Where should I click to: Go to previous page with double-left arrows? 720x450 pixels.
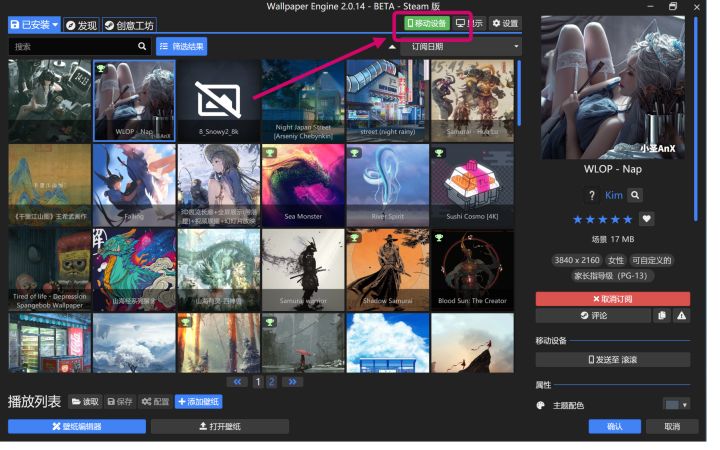coord(237,382)
